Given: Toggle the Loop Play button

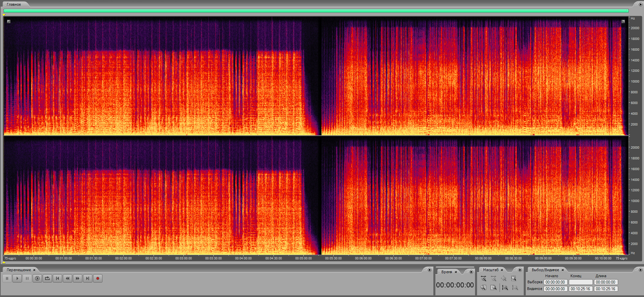Looking at the screenshot, I should (47, 278).
